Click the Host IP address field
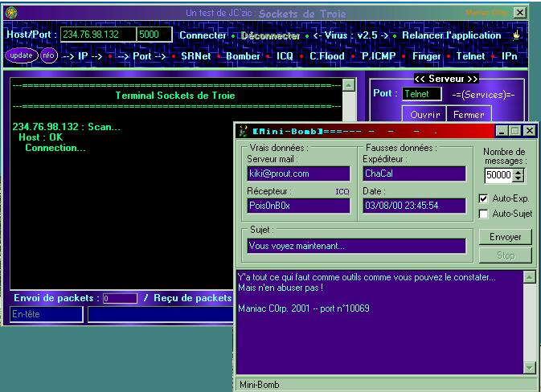541x392 pixels. pos(96,35)
